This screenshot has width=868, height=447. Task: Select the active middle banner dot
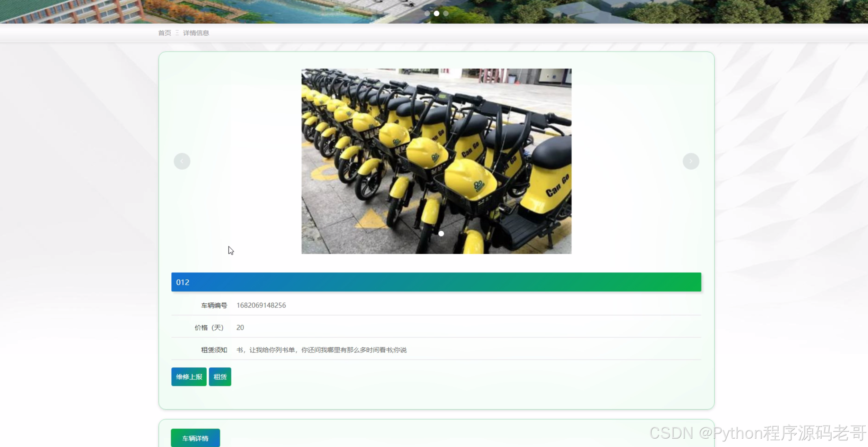point(437,14)
